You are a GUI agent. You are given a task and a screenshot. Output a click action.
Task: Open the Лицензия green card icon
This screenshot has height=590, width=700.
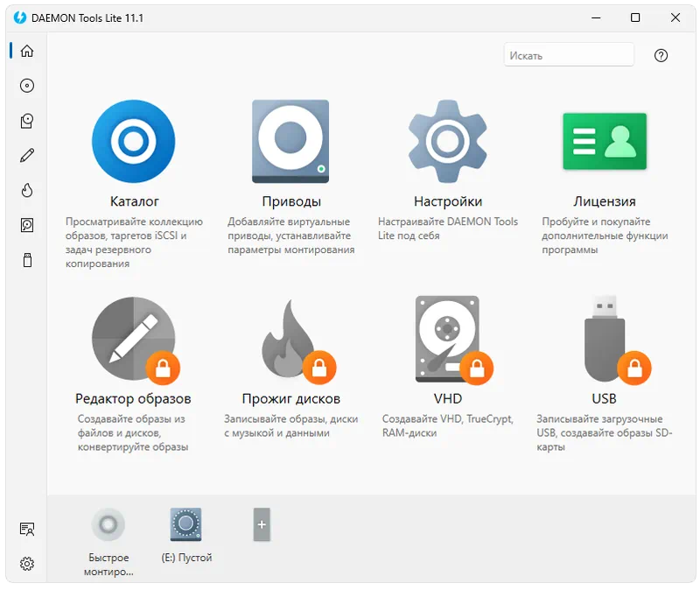pos(604,141)
